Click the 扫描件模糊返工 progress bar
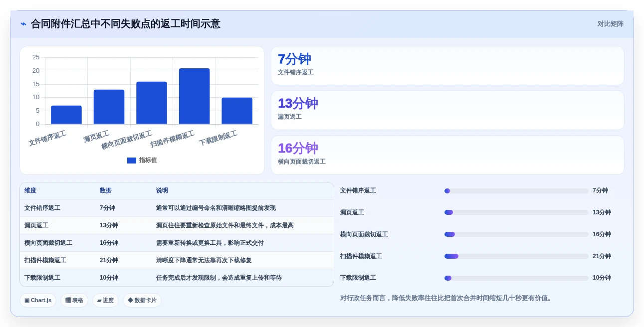This screenshot has height=327, width=644. click(516, 256)
